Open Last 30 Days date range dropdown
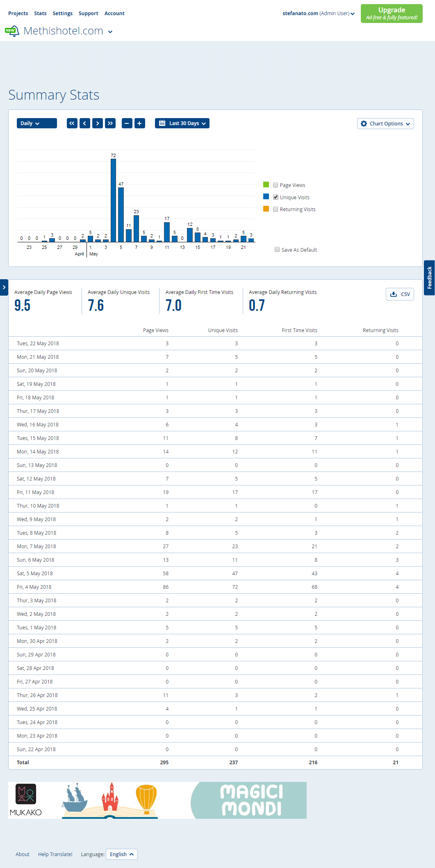The width and height of the screenshot is (435, 868). point(182,123)
